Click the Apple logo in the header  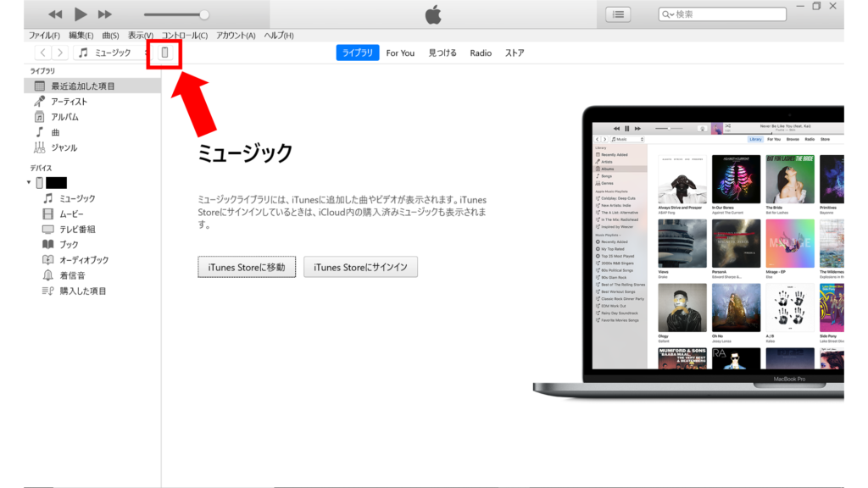click(x=433, y=14)
